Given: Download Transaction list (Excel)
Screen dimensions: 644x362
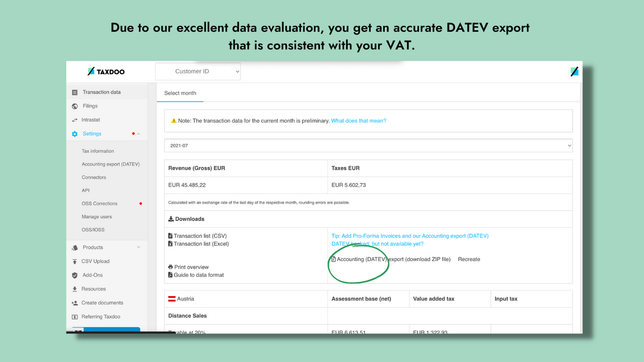Looking at the screenshot, I should [x=201, y=244].
